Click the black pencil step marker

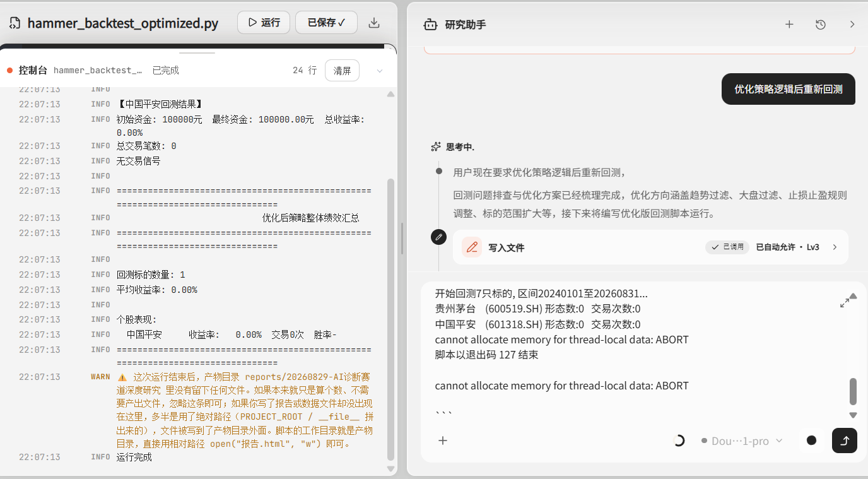(x=438, y=237)
